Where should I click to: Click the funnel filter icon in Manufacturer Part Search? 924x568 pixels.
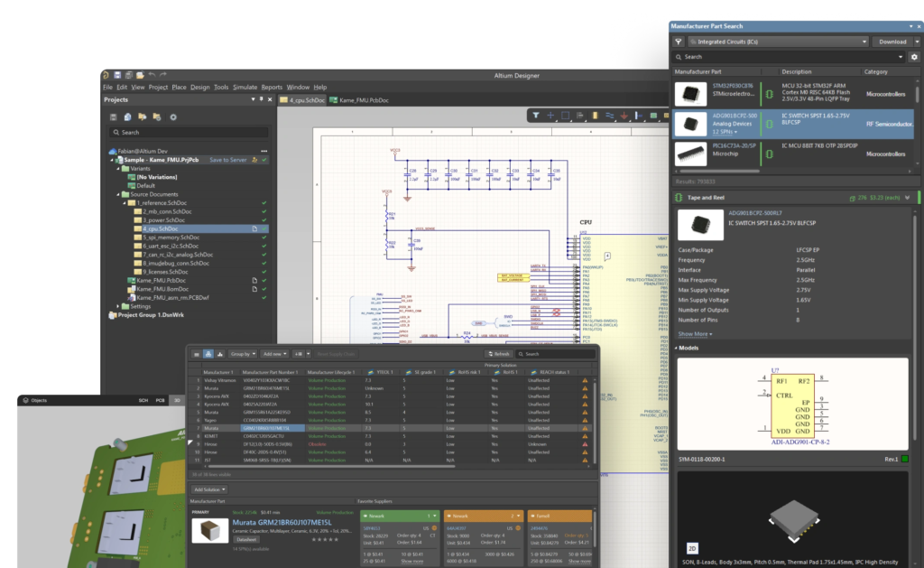[679, 42]
